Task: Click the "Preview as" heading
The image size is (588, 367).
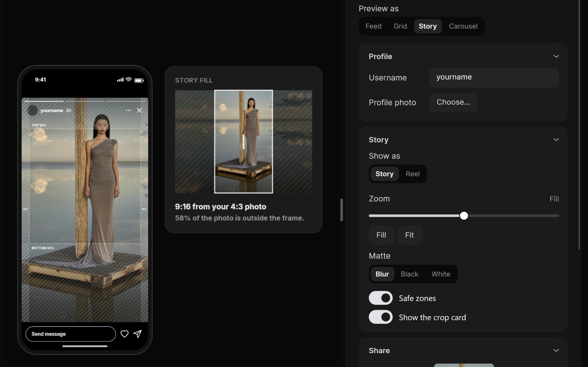Action: click(x=379, y=8)
